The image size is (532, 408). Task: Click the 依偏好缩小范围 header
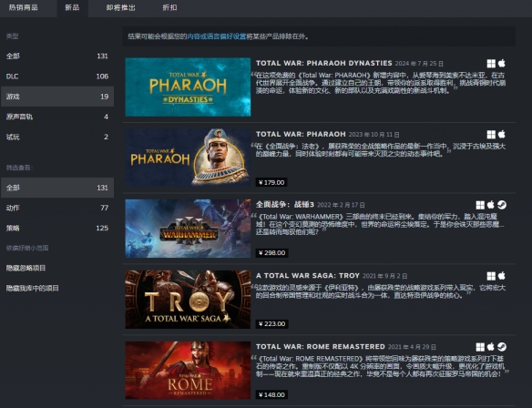pos(27,248)
